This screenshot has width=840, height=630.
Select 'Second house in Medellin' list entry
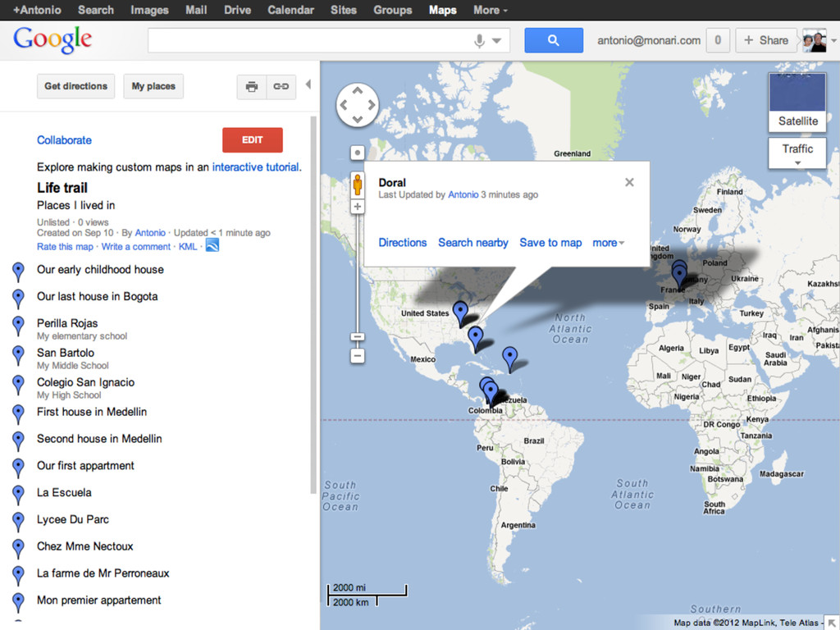pyautogui.click(x=99, y=439)
